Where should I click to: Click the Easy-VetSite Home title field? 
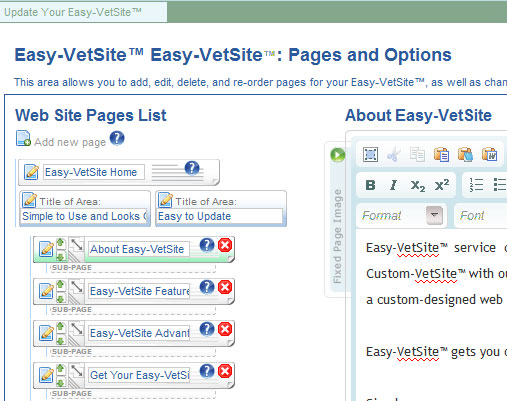click(x=94, y=172)
